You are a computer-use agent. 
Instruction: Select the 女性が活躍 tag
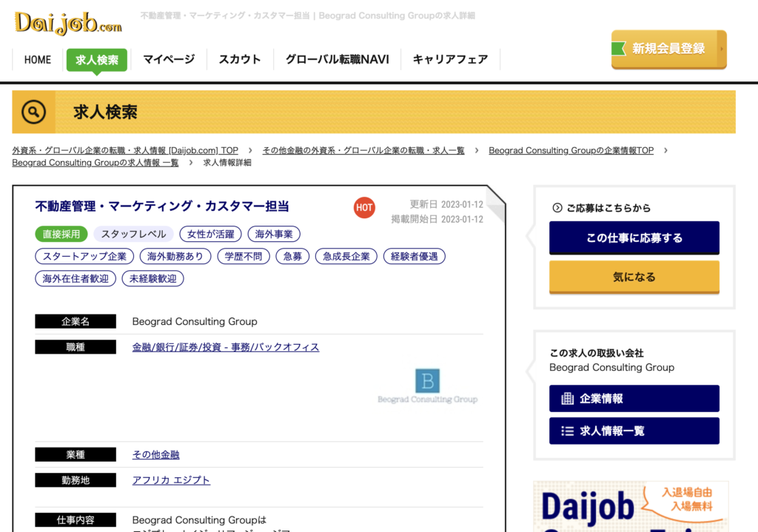[211, 234]
